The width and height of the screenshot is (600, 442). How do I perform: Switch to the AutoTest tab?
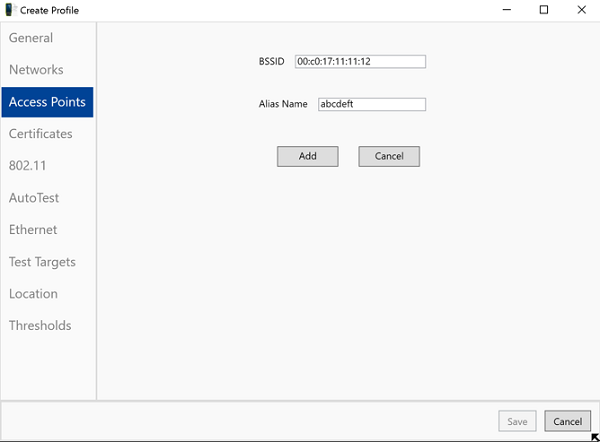pyautogui.click(x=34, y=198)
